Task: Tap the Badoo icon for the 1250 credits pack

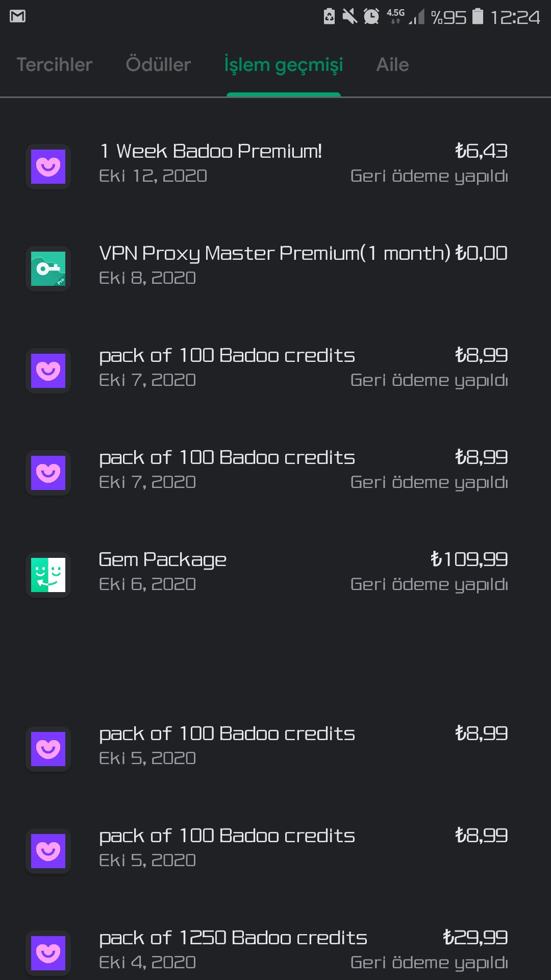Action: coord(48,953)
